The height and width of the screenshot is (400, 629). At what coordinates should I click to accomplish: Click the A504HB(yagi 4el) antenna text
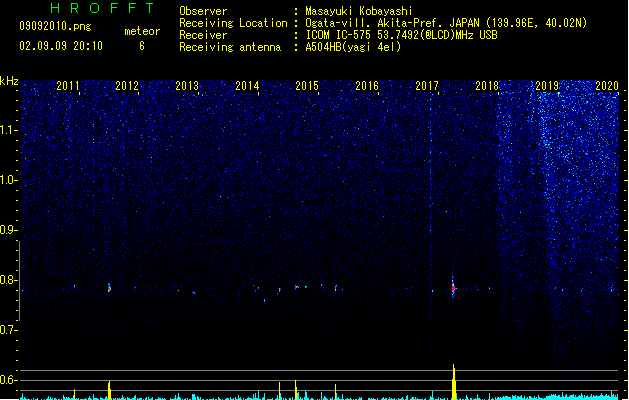[x=353, y=47]
